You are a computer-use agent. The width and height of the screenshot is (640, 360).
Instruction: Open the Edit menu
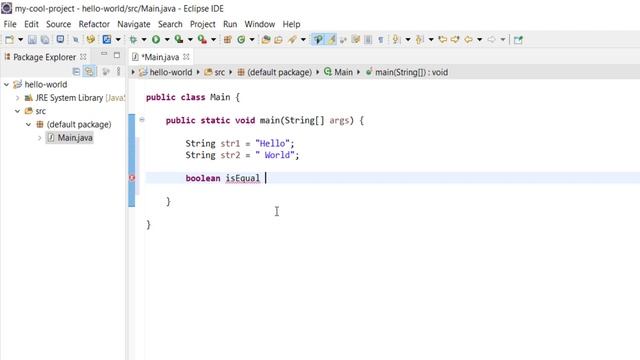point(31,24)
